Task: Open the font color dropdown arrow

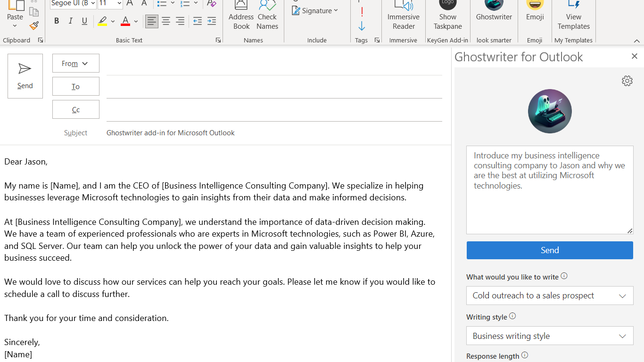Action: click(x=136, y=21)
